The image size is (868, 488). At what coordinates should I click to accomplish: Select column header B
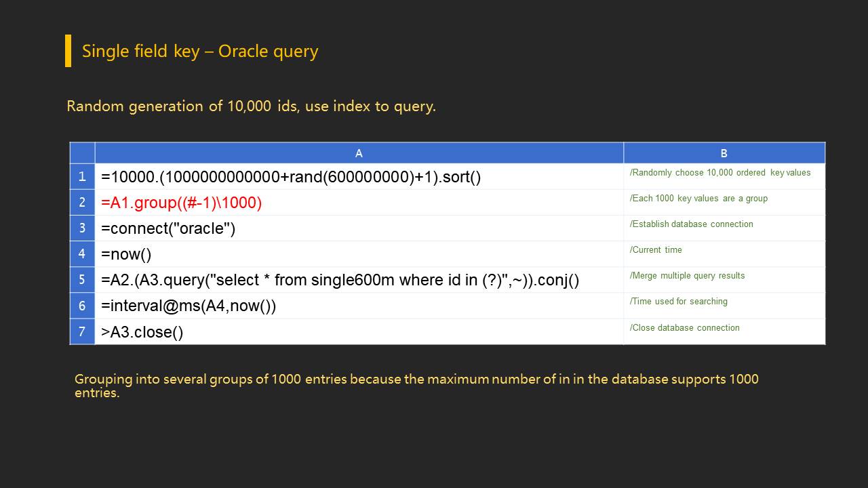[724, 153]
